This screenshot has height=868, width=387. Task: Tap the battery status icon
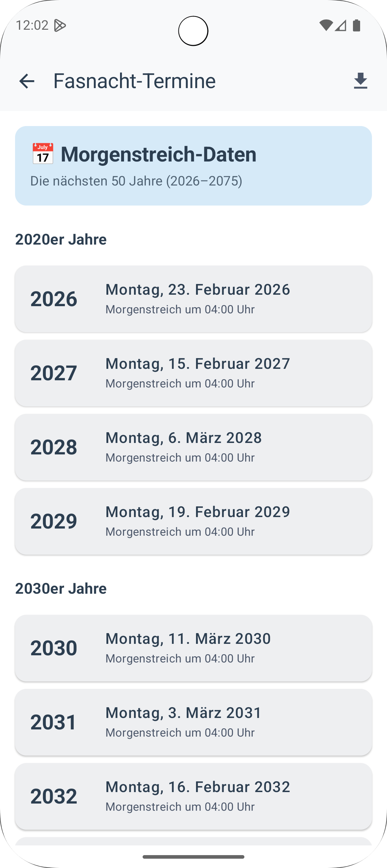coord(357,25)
